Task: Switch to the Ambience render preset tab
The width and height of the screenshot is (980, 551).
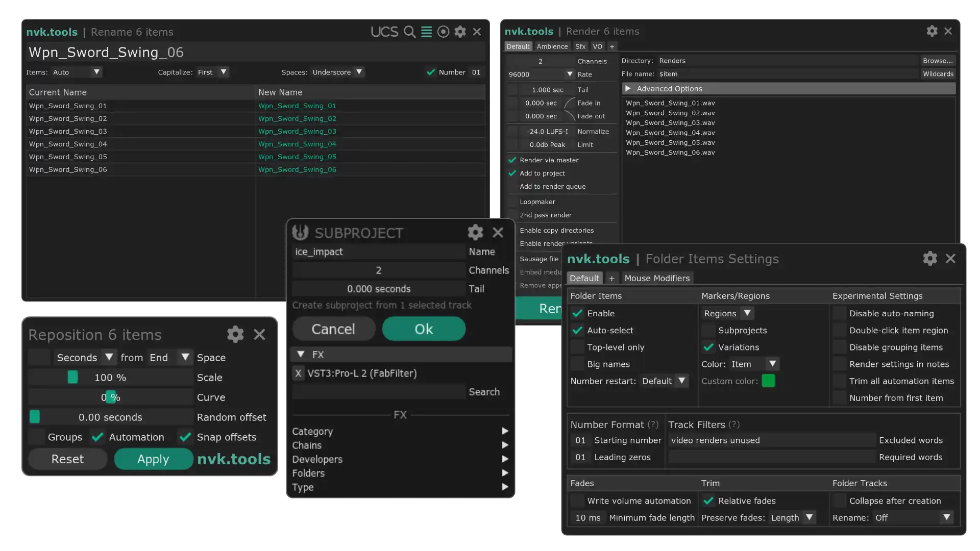Action: pos(552,46)
